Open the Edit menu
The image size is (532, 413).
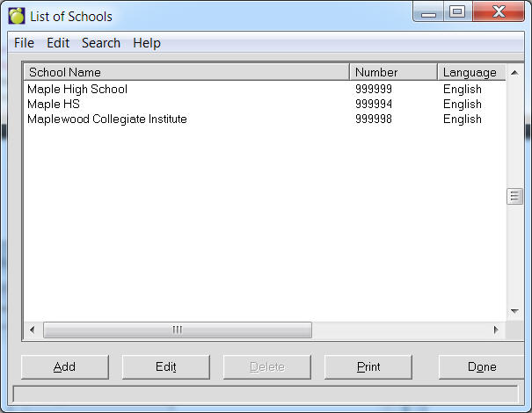tap(58, 43)
